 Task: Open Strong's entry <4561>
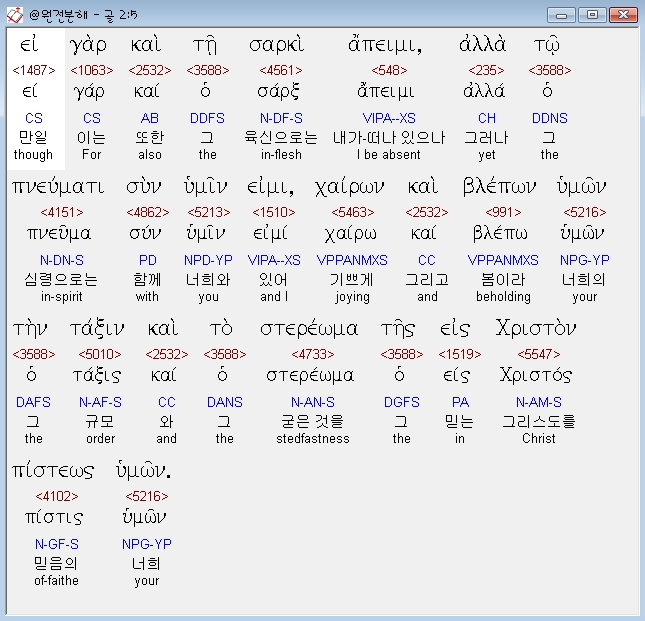tap(281, 70)
